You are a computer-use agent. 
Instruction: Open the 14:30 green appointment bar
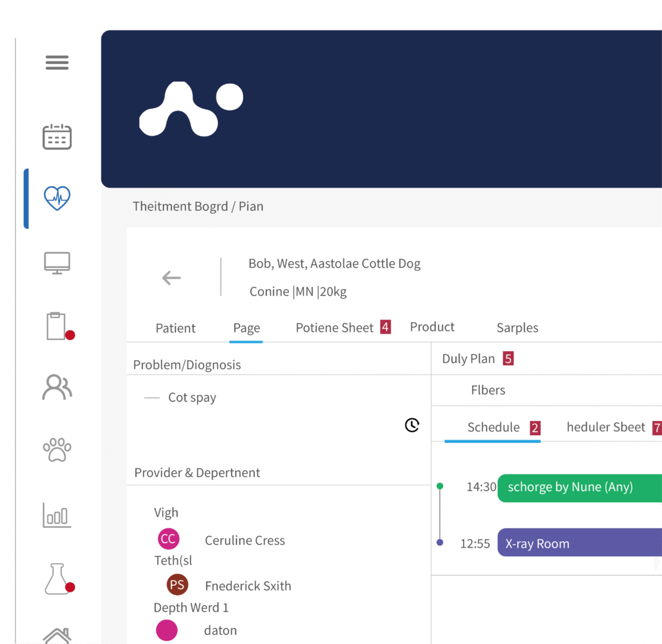click(x=579, y=488)
